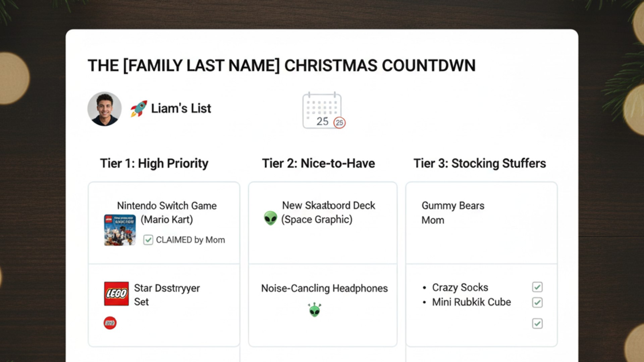Screen dimensions: 644x362
Task: Click Liam's profile avatar photo
Action: tap(104, 109)
